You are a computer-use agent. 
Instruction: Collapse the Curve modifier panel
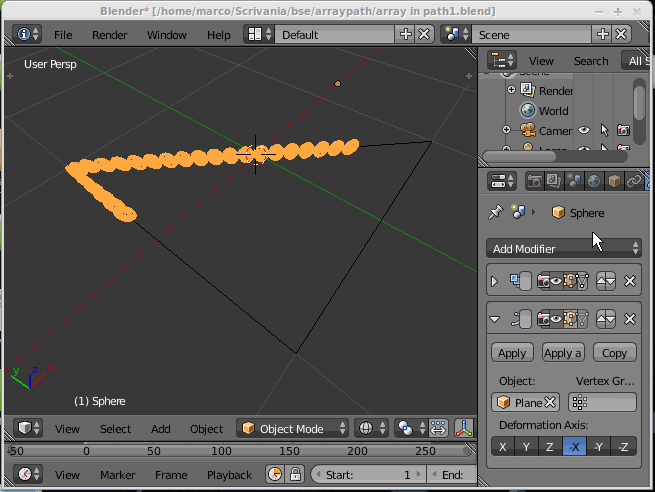495,319
